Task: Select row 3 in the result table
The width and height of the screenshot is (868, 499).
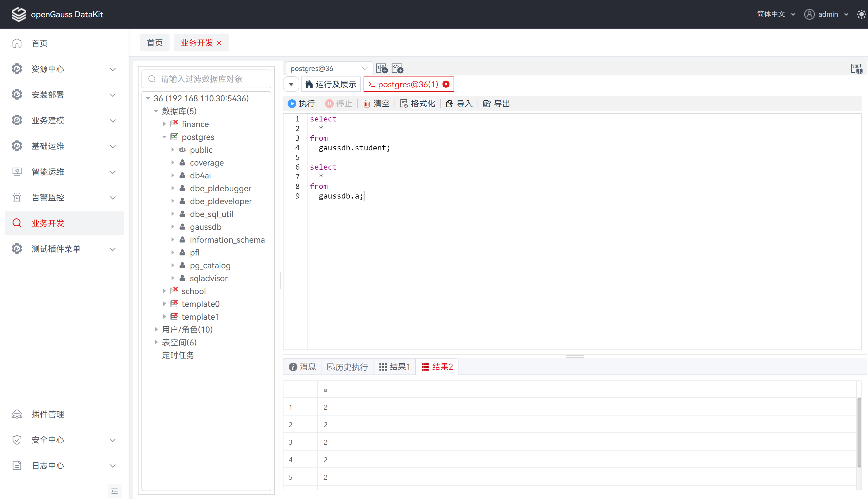Action: click(570, 442)
